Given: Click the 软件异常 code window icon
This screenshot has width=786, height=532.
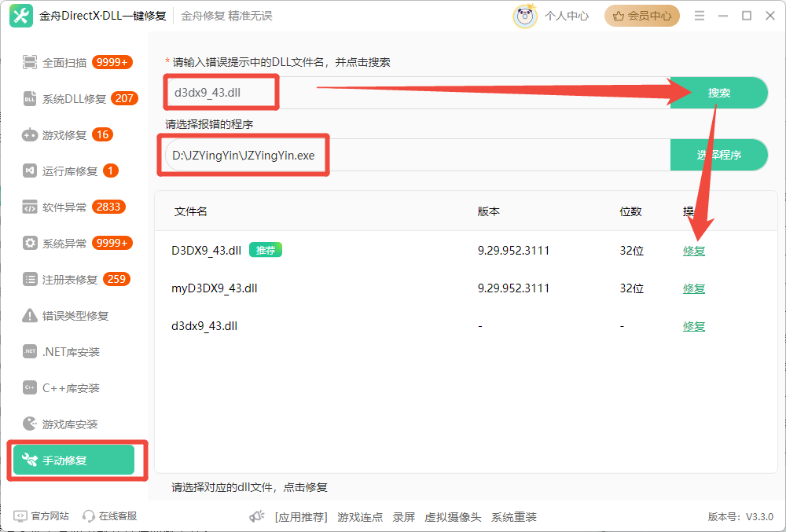Looking at the screenshot, I should [x=30, y=207].
